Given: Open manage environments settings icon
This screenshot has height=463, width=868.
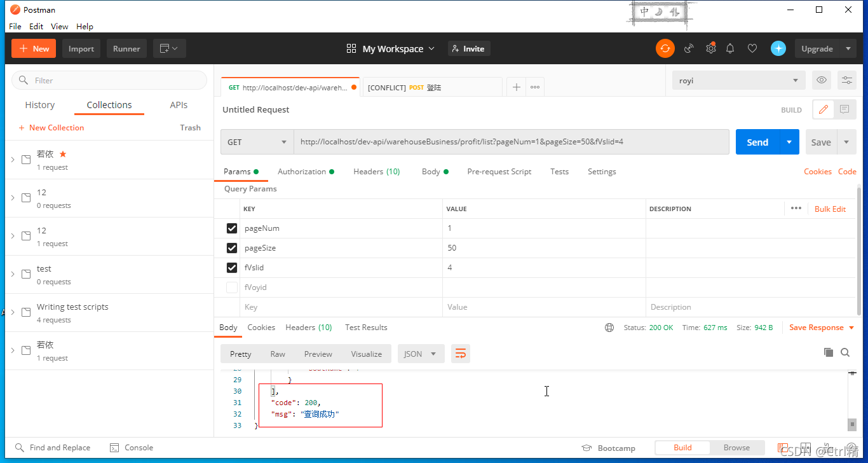Looking at the screenshot, I should tap(847, 80).
